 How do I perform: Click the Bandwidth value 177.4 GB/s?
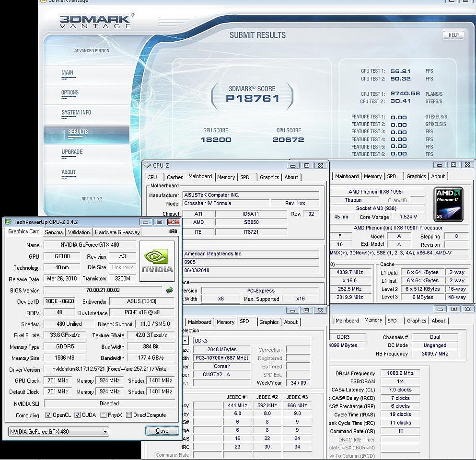(x=151, y=358)
